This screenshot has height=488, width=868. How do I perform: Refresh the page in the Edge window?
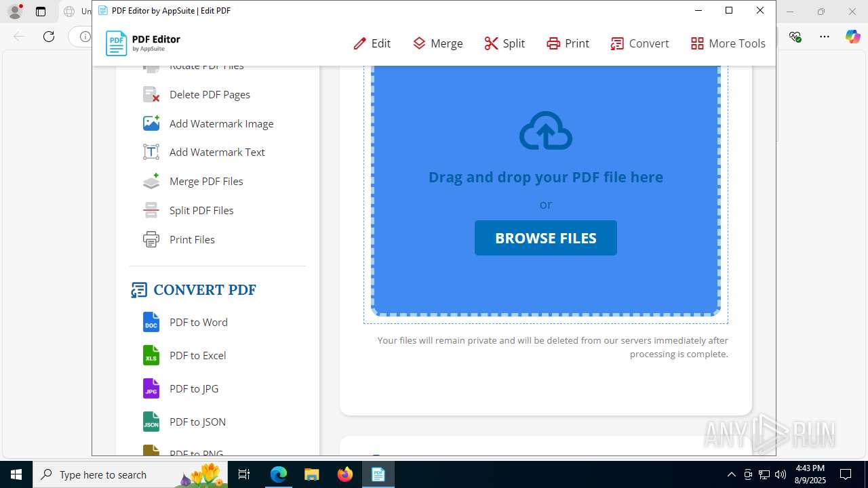pos(49,37)
